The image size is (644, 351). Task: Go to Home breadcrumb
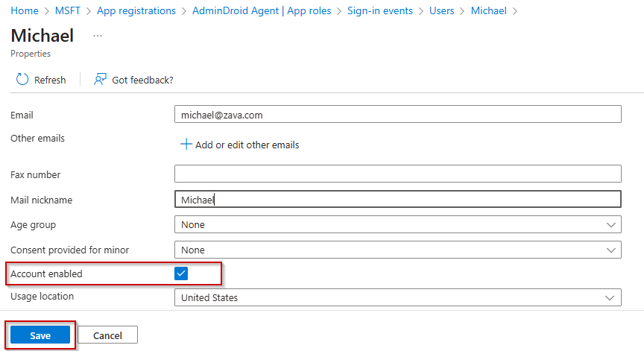[25, 11]
